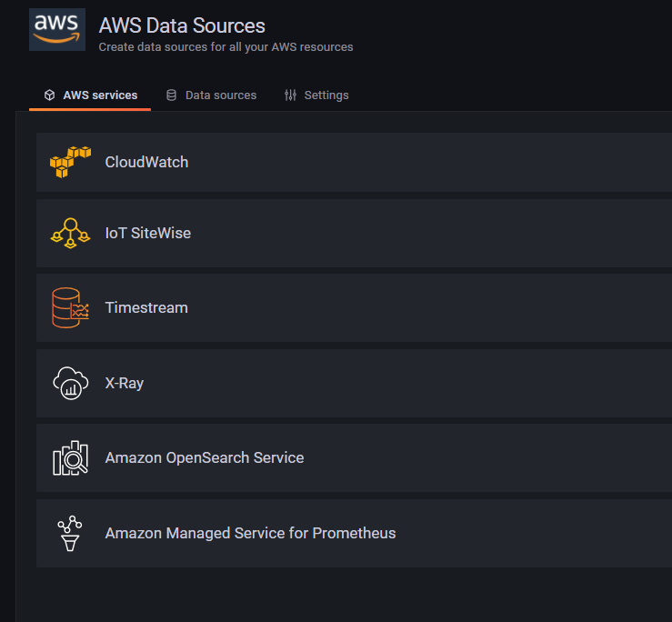Click the CloudWatch orange cubes icon
Viewport: 672px width, 622px height.
coord(70,163)
